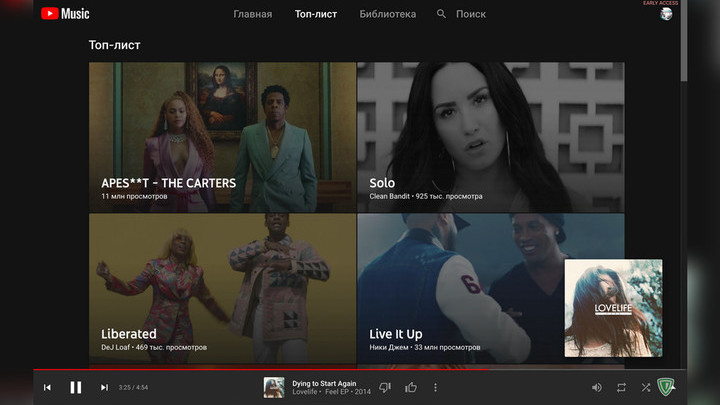The height and width of the screenshot is (405, 720).
Task: Open the Библиотека tab
Action: tap(388, 14)
